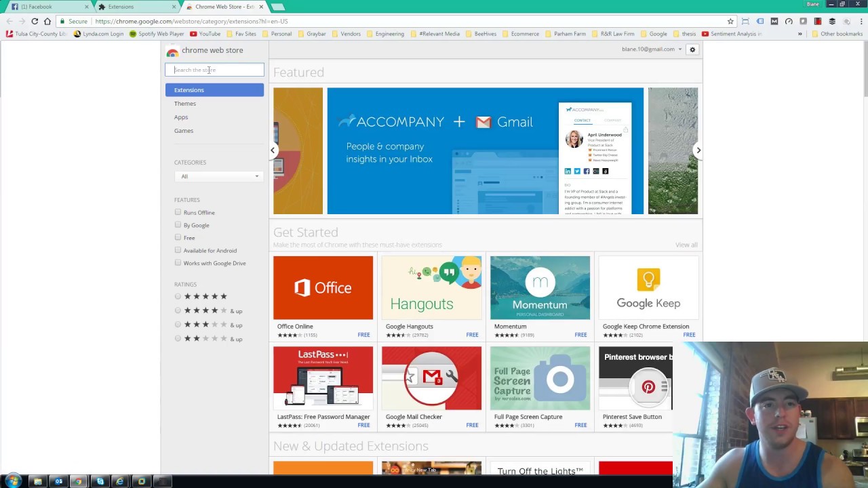Open the Momentum extension tile
The image size is (868, 488).
coord(540,297)
